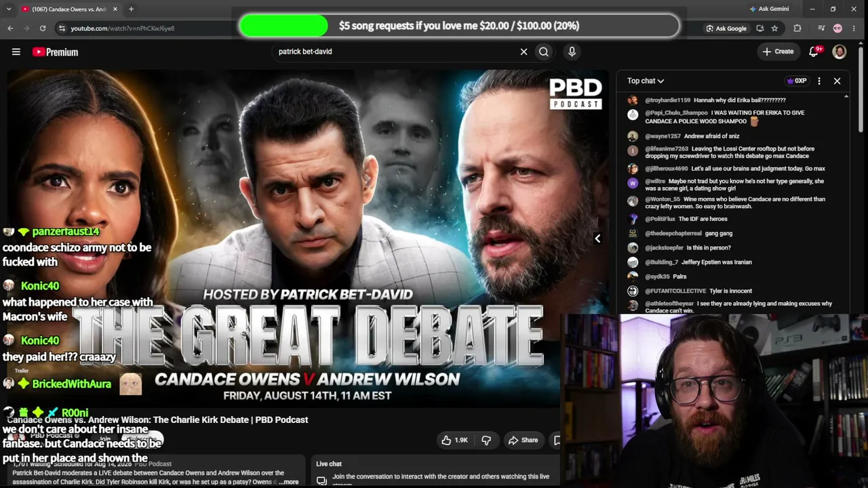Restore down the browser window

point(833,9)
